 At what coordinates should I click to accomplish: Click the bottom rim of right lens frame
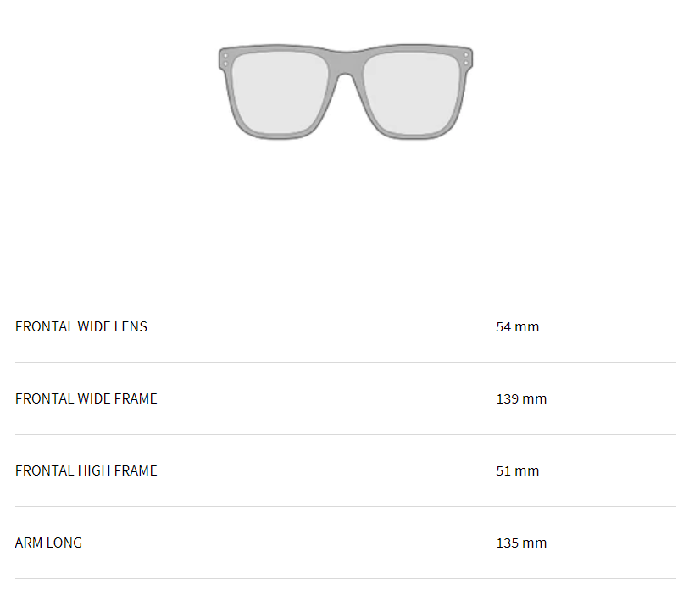411,136
